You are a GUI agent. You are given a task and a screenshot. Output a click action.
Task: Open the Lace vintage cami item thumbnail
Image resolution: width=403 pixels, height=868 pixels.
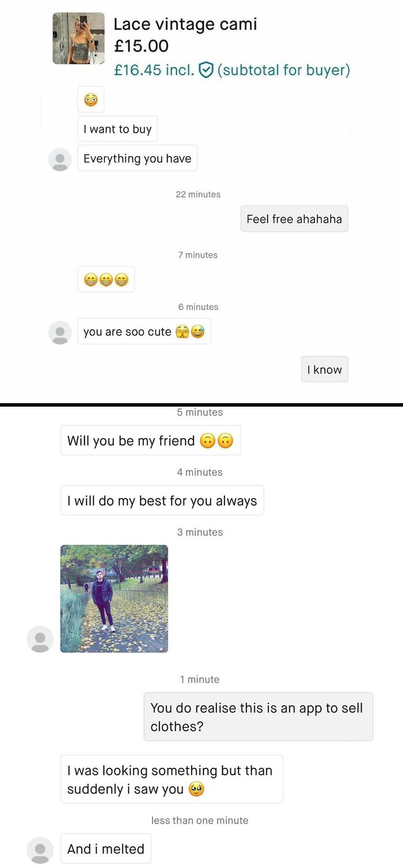coord(78,38)
